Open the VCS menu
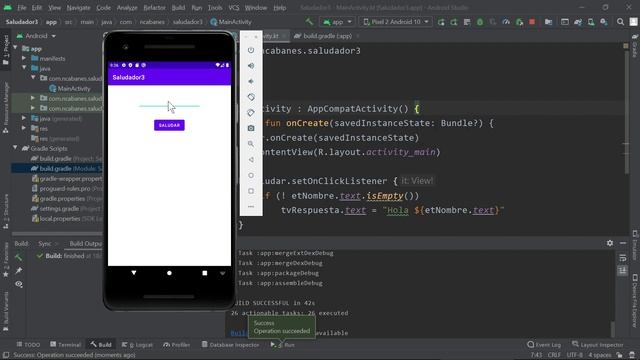 click(234, 8)
